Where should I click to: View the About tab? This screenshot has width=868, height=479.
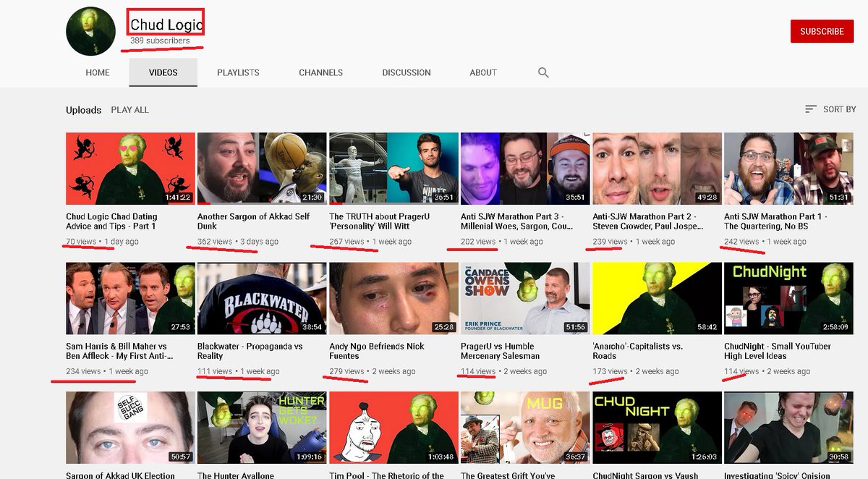pyautogui.click(x=483, y=72)
